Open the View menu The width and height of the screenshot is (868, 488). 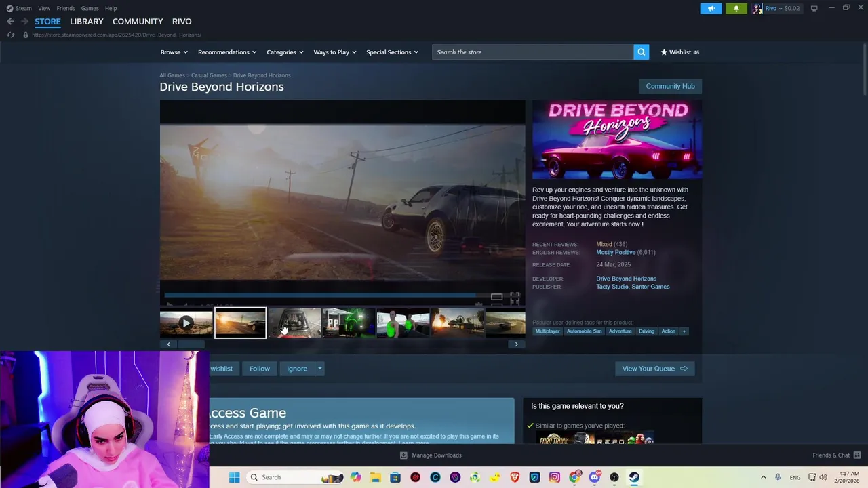(44, 8)
